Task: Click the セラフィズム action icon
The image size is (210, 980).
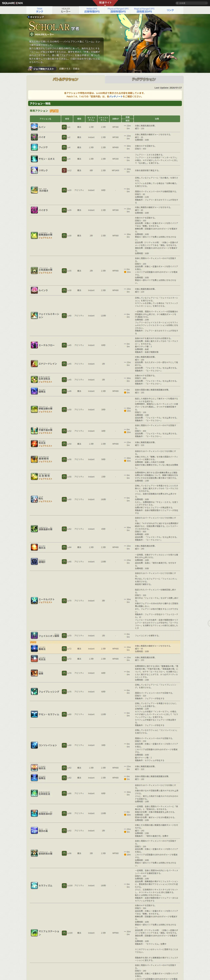Action: point(34,885)
